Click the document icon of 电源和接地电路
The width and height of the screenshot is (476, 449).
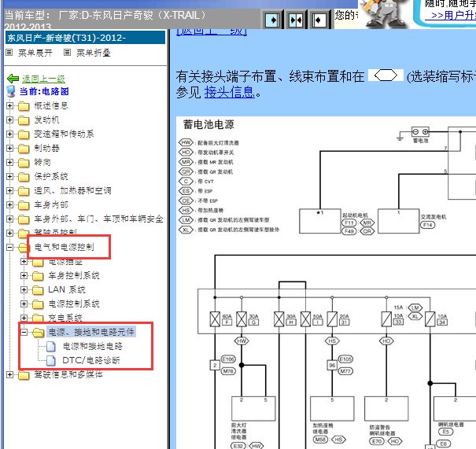pyautogui.click(x=50, y=346)
